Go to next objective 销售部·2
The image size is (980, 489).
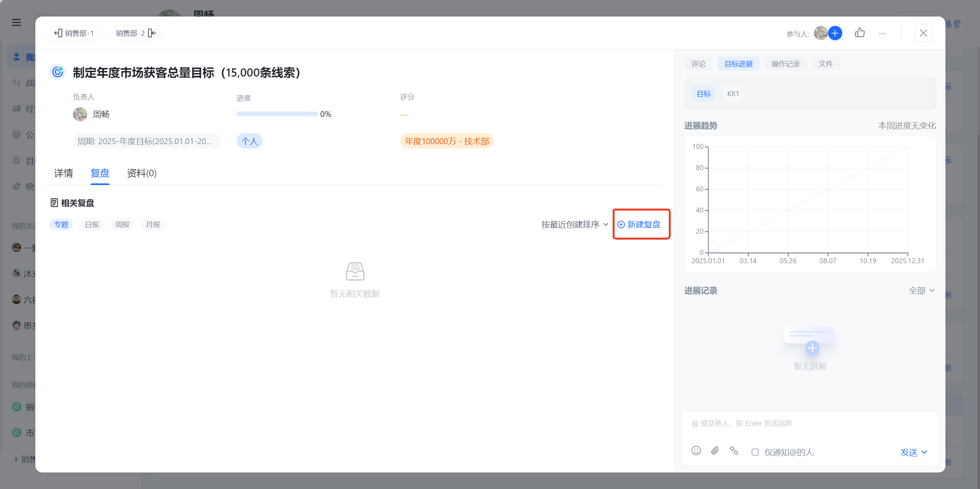[x=136, y=33]
